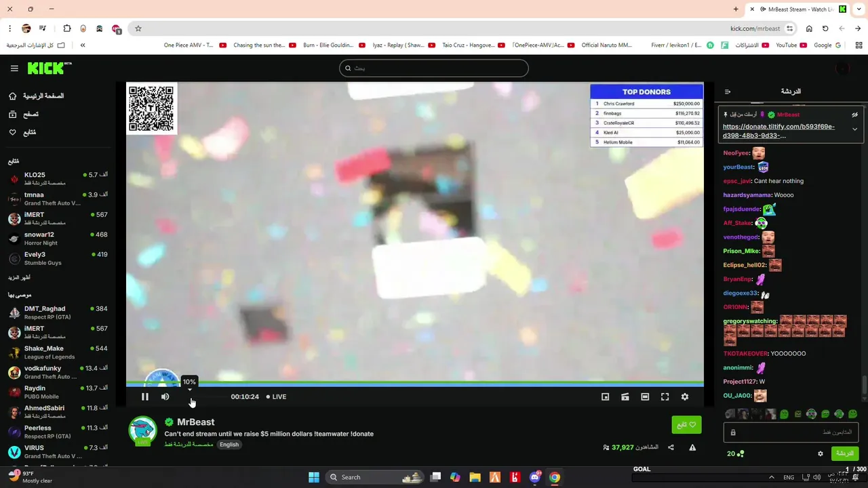868x488 pixels.
Task: Open Shake_Make League of Legends channel
Action: click(58, 352)
